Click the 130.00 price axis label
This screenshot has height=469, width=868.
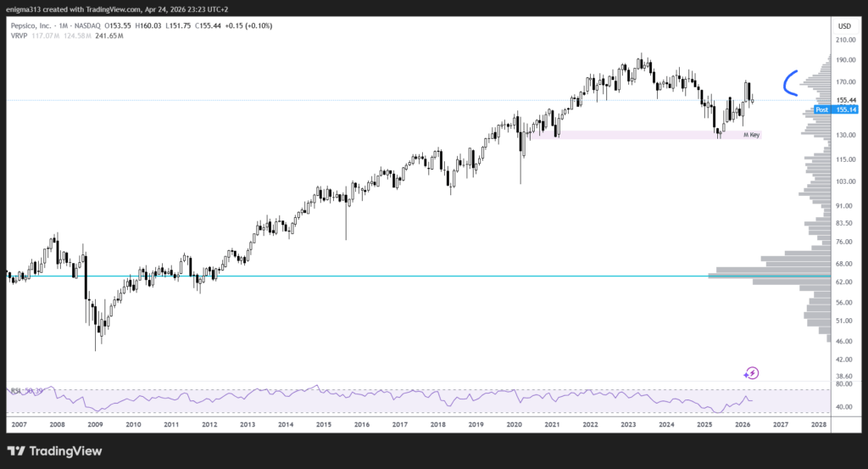tap(846, 135)
